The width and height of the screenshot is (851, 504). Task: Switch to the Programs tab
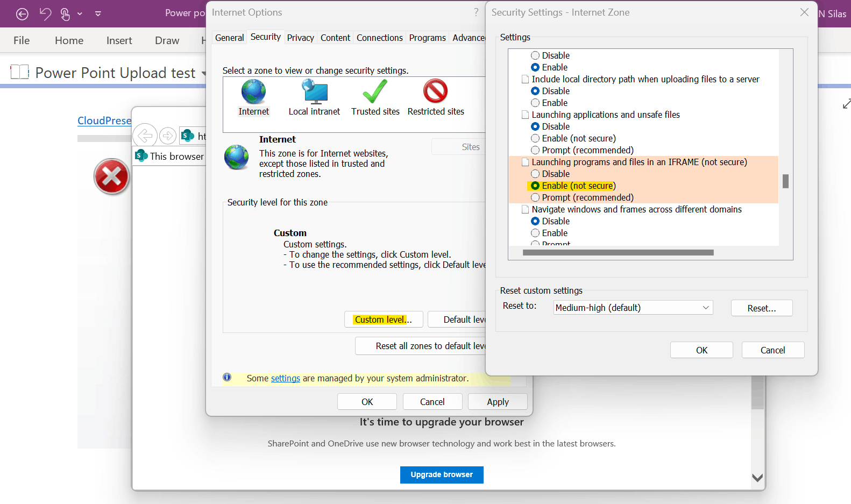(427, 38)
